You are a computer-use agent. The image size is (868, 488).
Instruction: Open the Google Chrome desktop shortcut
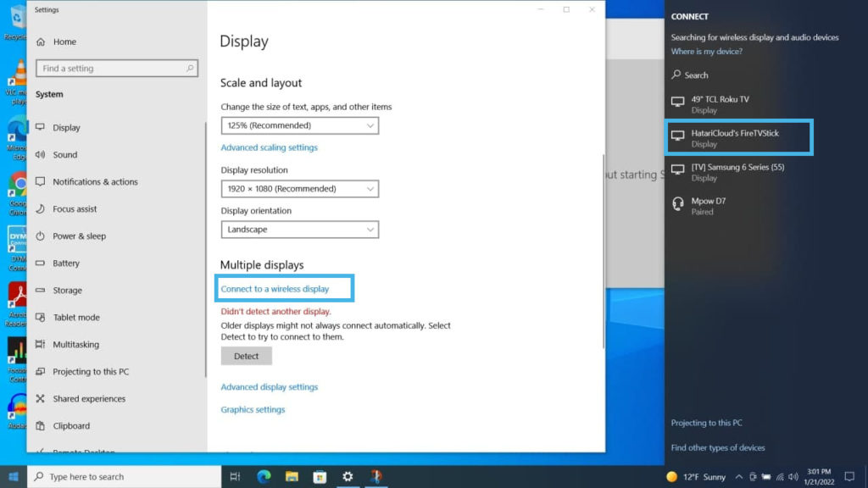click(18, 194)
